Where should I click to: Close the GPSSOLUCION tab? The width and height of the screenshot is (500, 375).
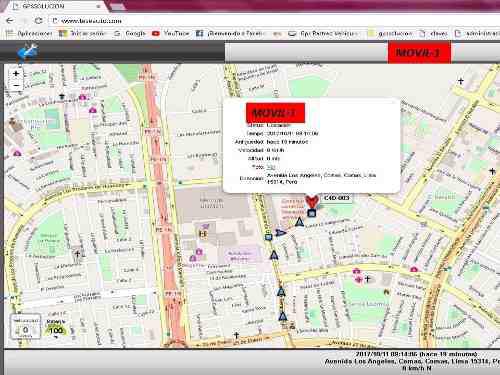[99, 6]
